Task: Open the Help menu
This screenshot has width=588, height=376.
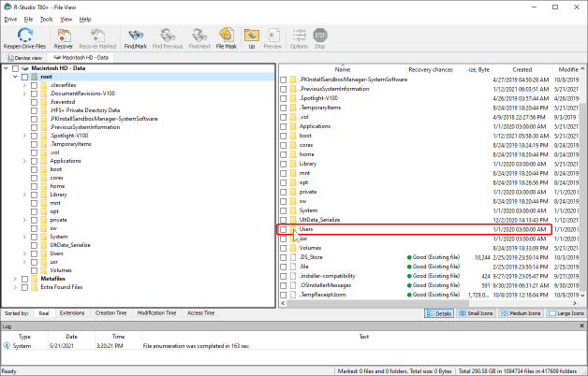Action: pyautogui.click(x=85, y=19)
